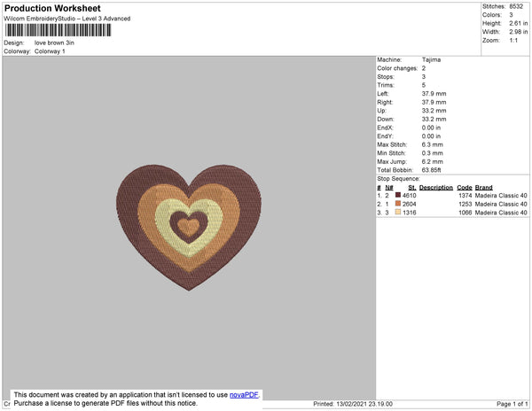The height and width of the screenshot is (411, 532).
Task: Click the Up value '33.2 mm'
Action: coord(434,111)
